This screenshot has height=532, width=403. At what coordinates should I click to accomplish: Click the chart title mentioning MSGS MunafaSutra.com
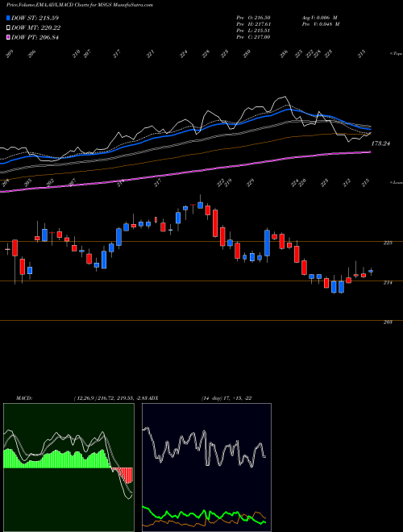(x=79, y=5)
